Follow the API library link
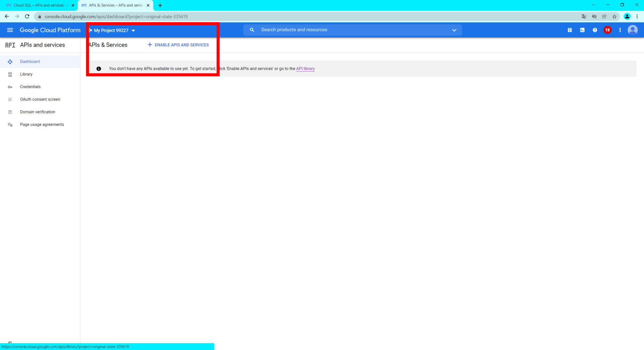Image resolution: width=644 pixels, height=350 pixels. pos(305,69)
